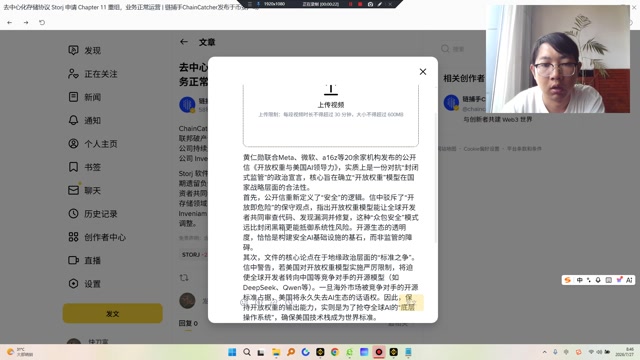Click the red record app taskbar icon
Viewport: 640px width, 360px height.
coord(379,352)
